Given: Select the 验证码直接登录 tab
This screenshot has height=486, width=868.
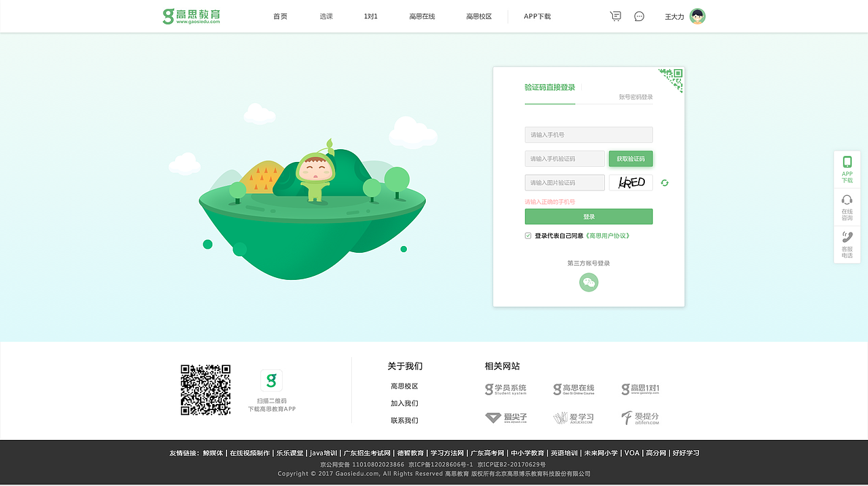Looking at the screenshot, I should coord(550,87).
